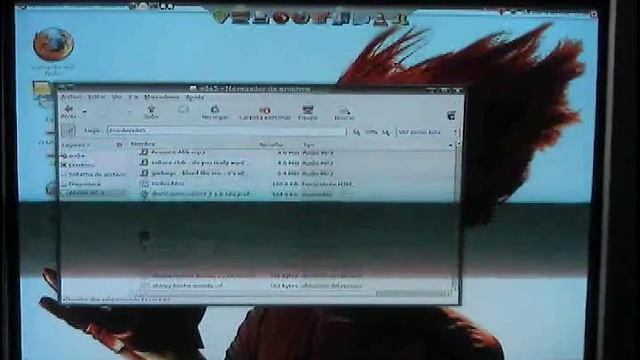Go up a folder with Subir

click(x=151, y=111)
